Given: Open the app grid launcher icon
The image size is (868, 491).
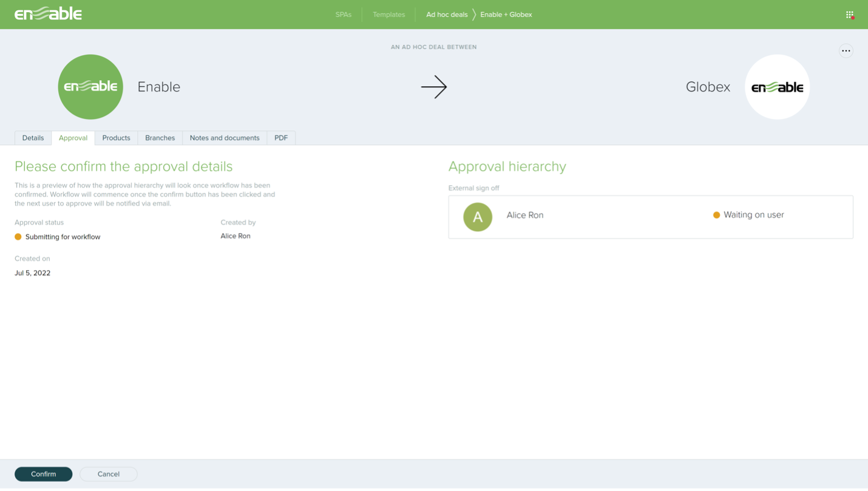Looking at the screenshot, I should [x=849, y=14].
